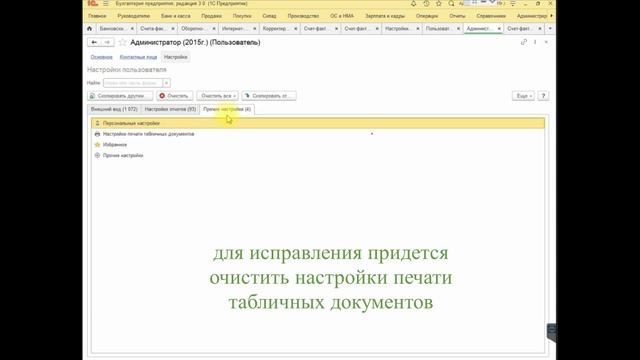Viewport: 640px width, 360px height.
Task: Close the Настройки window tab
Action: [417, 29]
